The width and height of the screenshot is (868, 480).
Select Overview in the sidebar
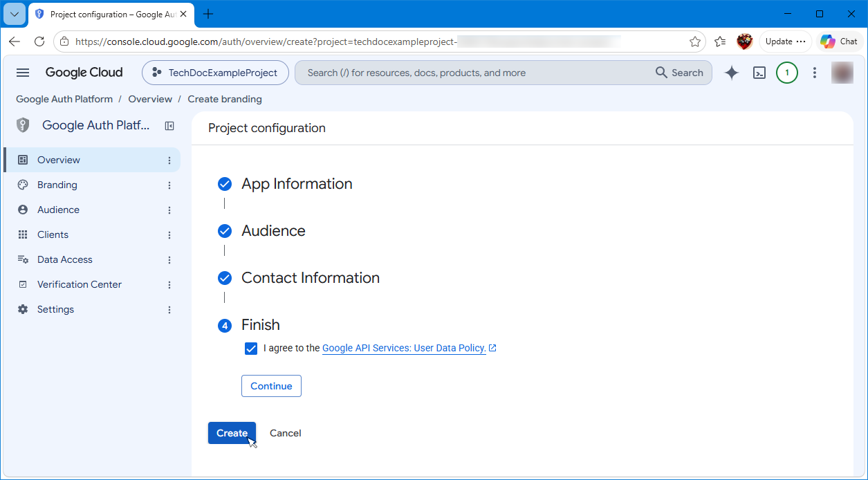pyautogui.click(x=91, y=160)
